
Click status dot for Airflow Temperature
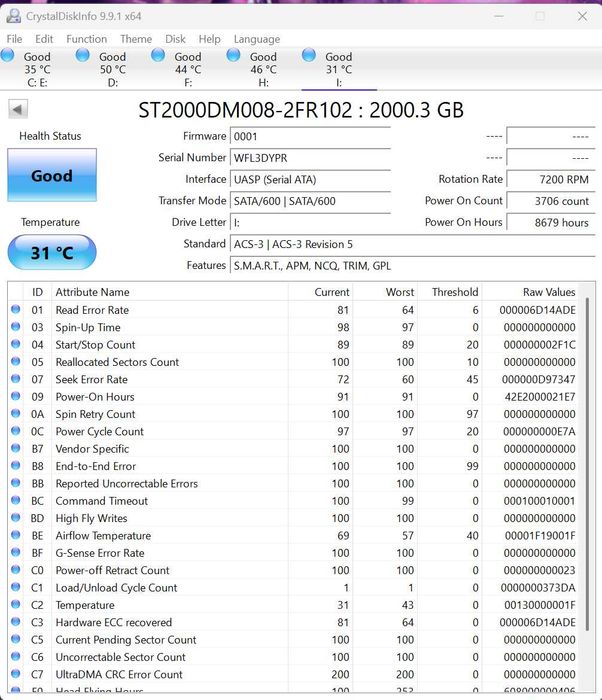click(x=16, y=535)
